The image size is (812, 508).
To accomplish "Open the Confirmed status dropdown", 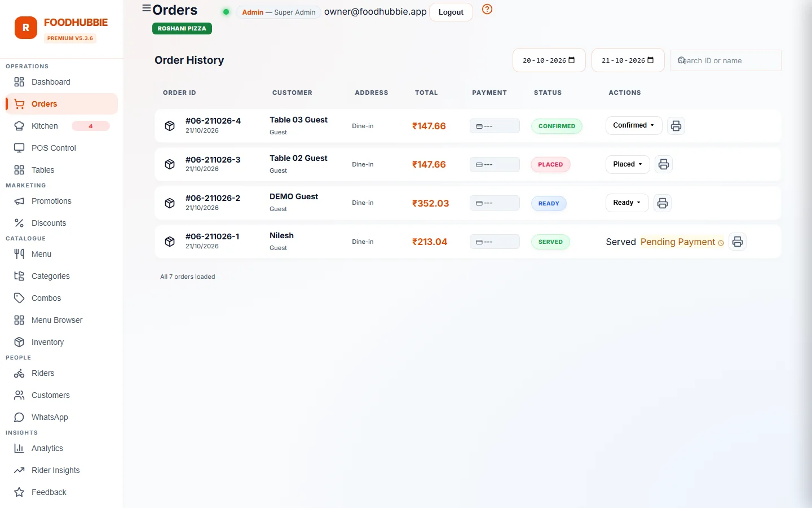I will 634,125.
